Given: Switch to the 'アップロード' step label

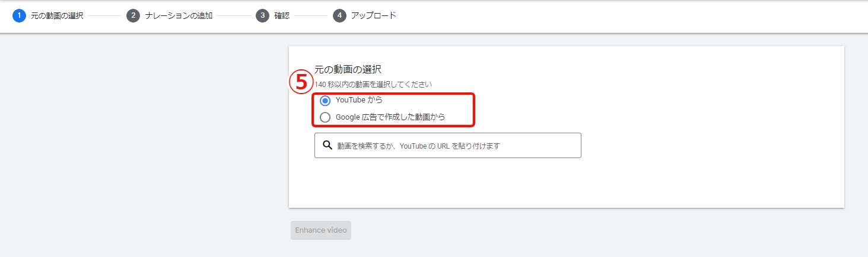Looking at the screenshot, I should coord(373,16).
